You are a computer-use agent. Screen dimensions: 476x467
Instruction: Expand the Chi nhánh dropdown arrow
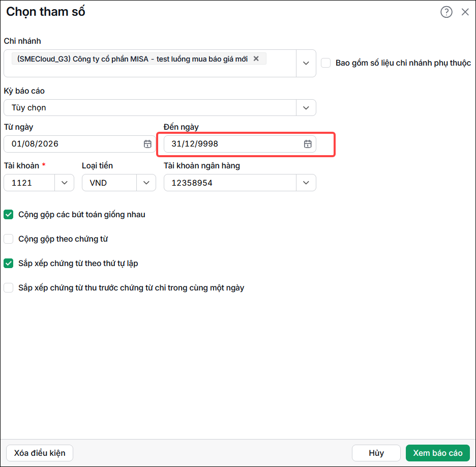306,63
